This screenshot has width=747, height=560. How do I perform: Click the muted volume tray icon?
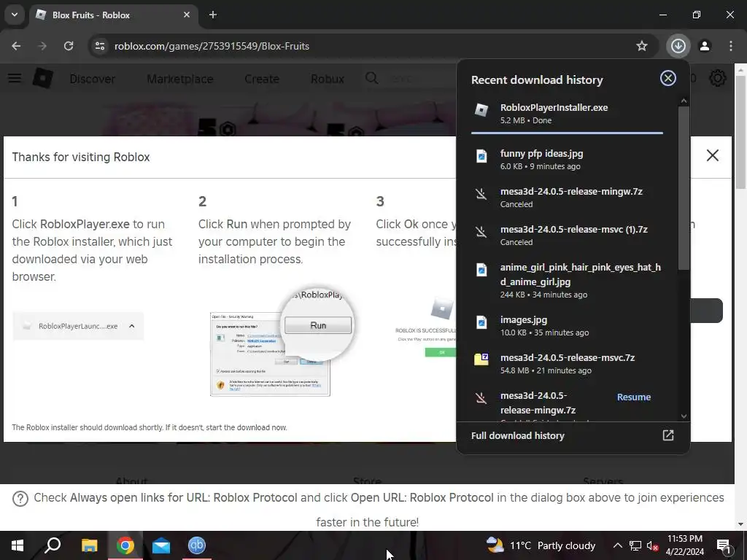point(652,545)
